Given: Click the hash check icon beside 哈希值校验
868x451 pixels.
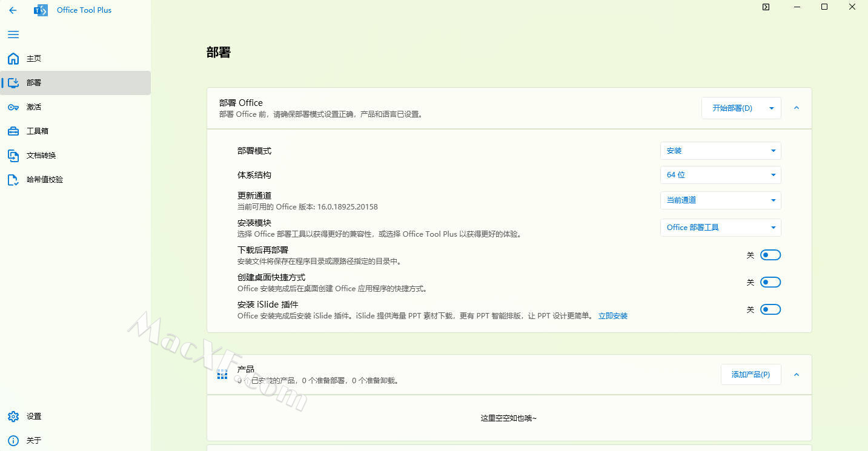Looking at the screenshot, I should [13, 180].
